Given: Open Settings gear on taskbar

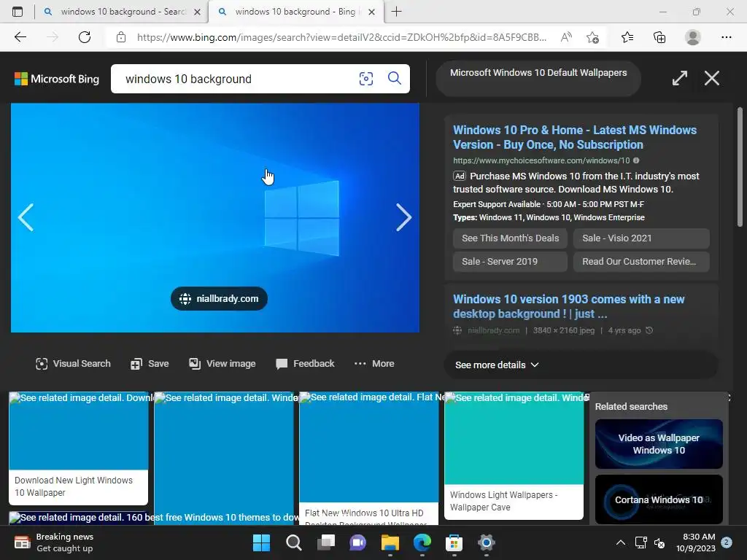Looking at the screenshot, I should 486,542.
